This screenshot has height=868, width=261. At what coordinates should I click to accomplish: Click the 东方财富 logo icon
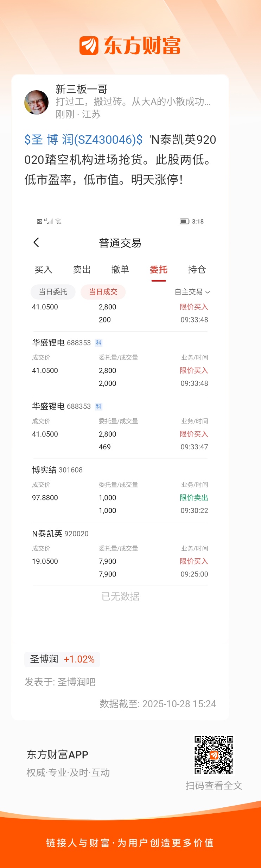coord(89,46)
